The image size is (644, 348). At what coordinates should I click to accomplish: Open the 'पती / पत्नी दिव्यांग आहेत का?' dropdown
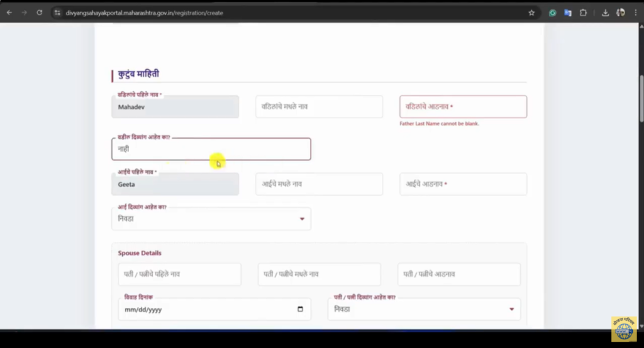(424, 310)
